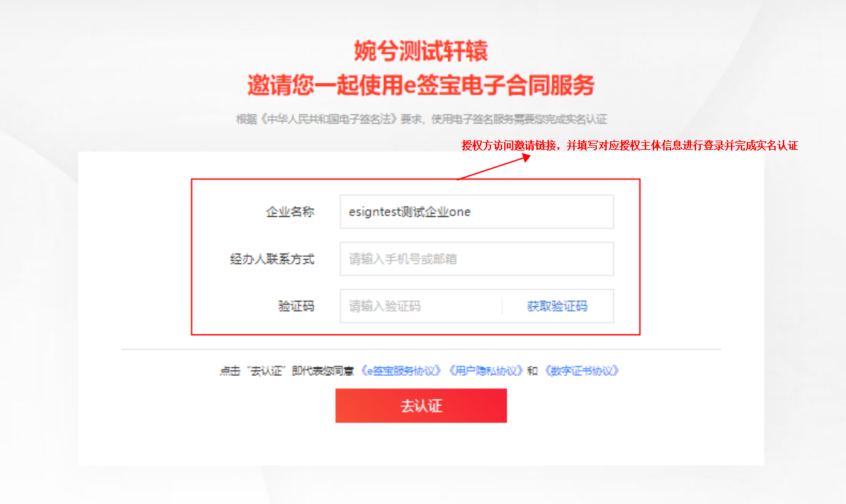Click the 和 text between agreement links

click(x=532, y=371)
